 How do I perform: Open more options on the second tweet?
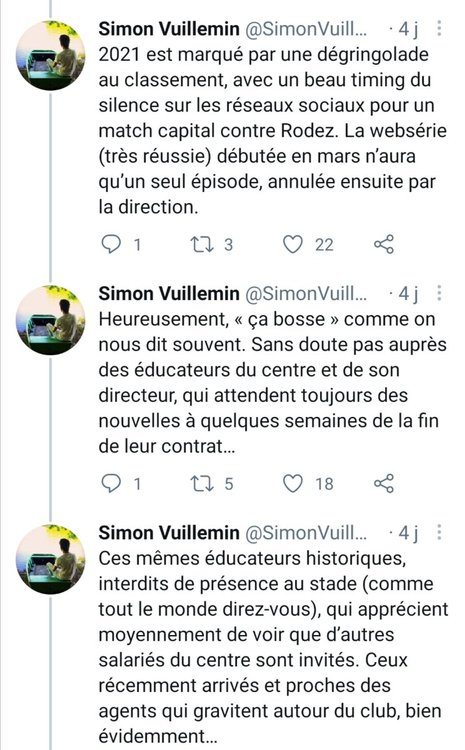[x=439, y=293]
